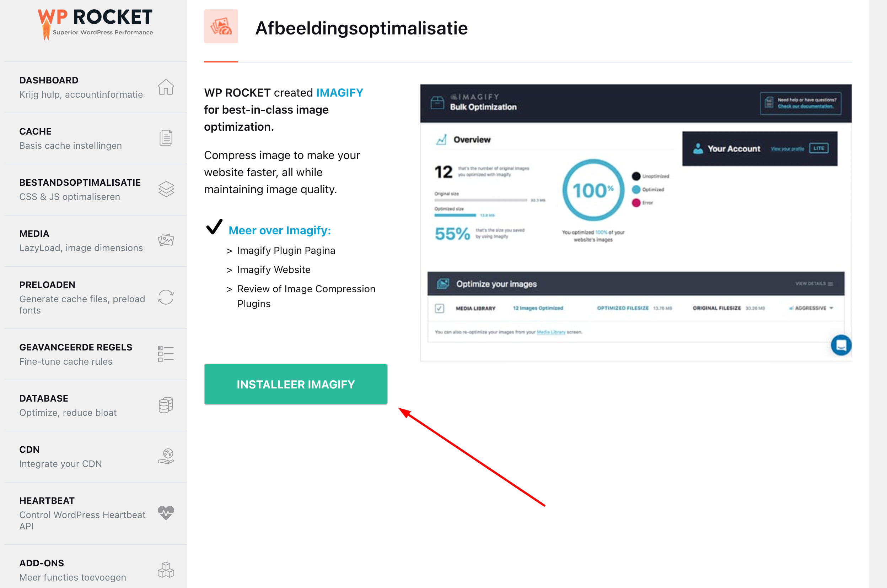
Task: Click the Add-ons cubes icon
Action: pyautogui.click(x=166, y=570)
